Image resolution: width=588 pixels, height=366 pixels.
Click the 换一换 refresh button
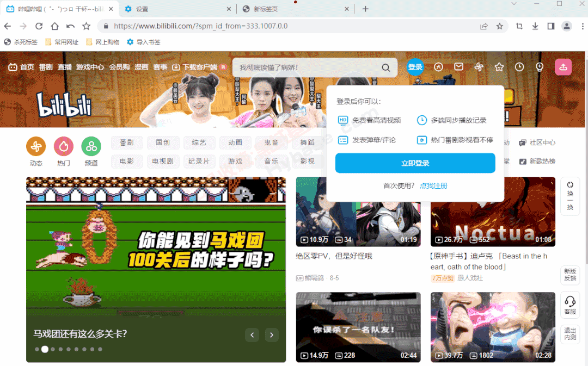click(x=570, y=196)
